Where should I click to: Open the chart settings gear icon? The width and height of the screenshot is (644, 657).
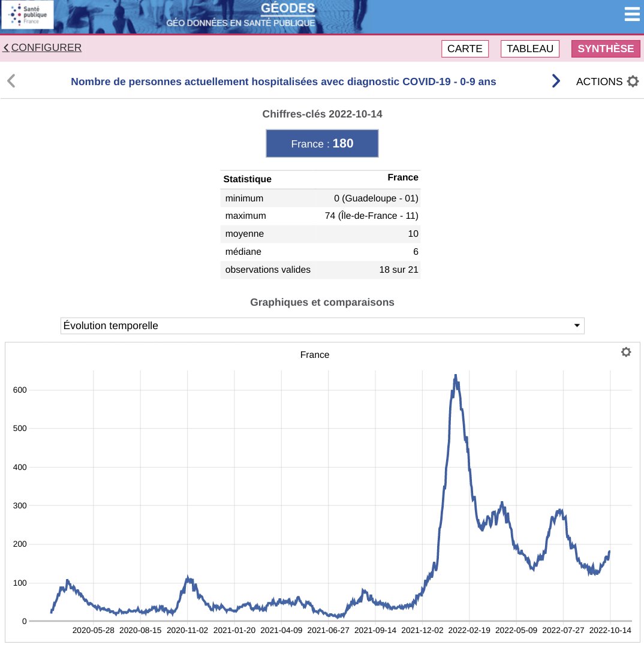point(626,352)
